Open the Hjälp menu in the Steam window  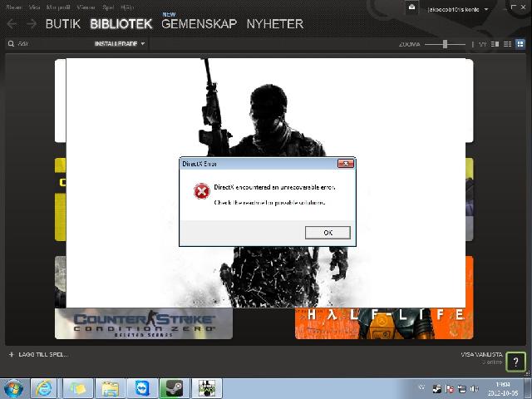coord(127,7)
